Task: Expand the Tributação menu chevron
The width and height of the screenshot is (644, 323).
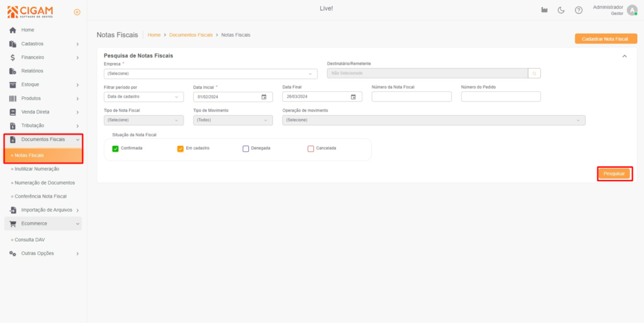Action: coord(77,126)
